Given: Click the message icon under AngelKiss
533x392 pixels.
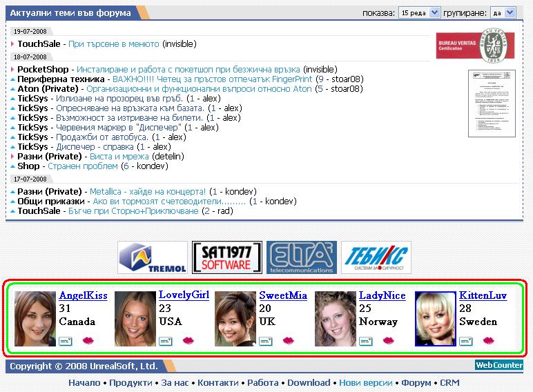Looking at the screenshot, I should (x=66, y=340).
